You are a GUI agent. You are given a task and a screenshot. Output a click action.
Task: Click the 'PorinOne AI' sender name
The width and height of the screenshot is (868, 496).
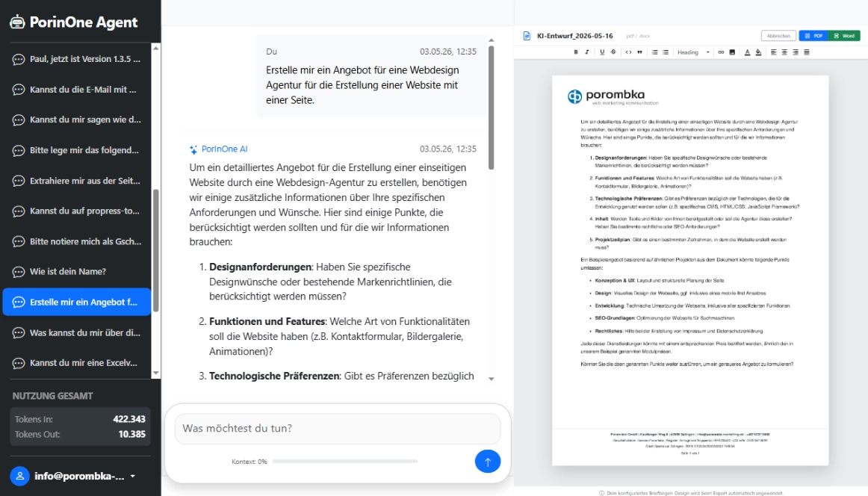click(x=224, y=149)
